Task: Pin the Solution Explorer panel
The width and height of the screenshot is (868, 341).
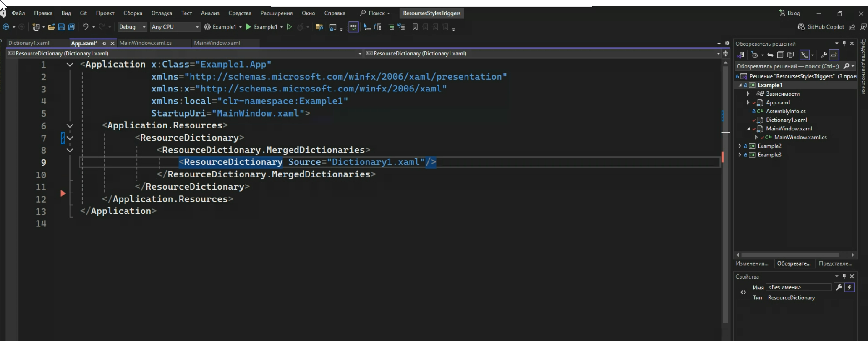Action: coord(844,44)
